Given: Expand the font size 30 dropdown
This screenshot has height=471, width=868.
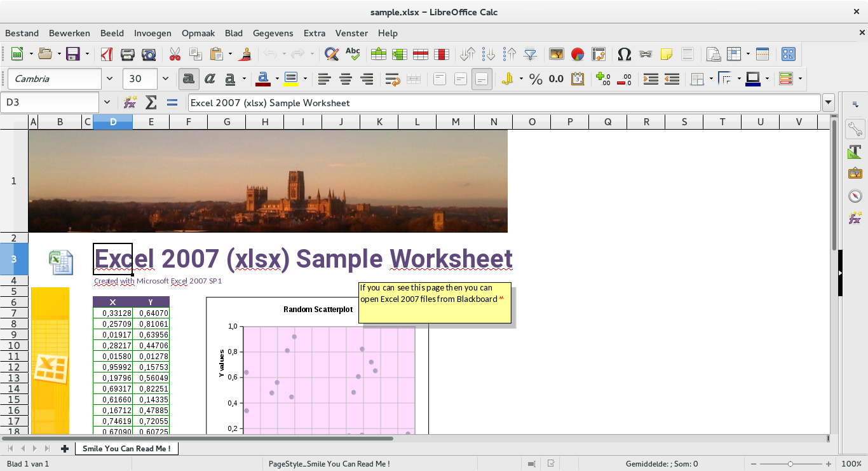Looking at the screenshot, I should (x=166, y=79).
